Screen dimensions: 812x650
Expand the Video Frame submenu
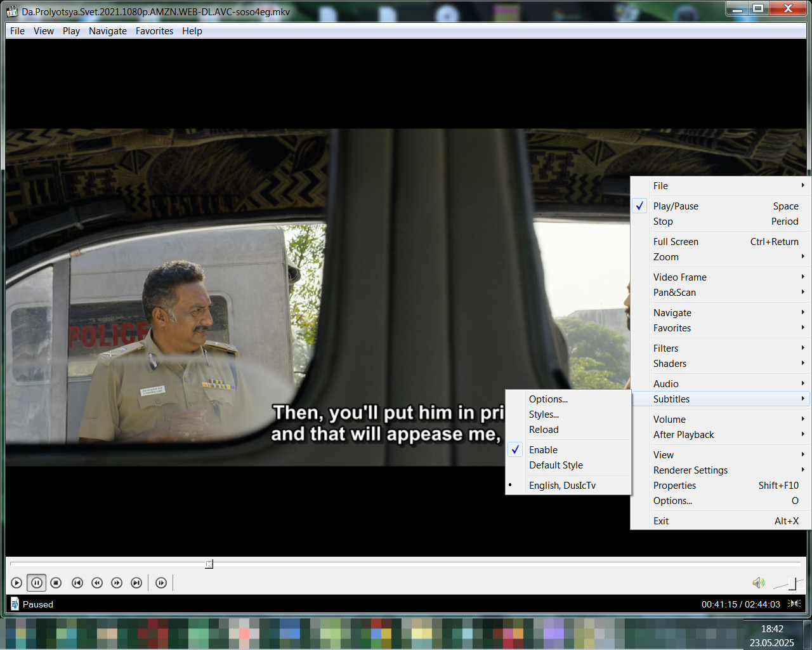pyautogui.click(x=679, y=277)
